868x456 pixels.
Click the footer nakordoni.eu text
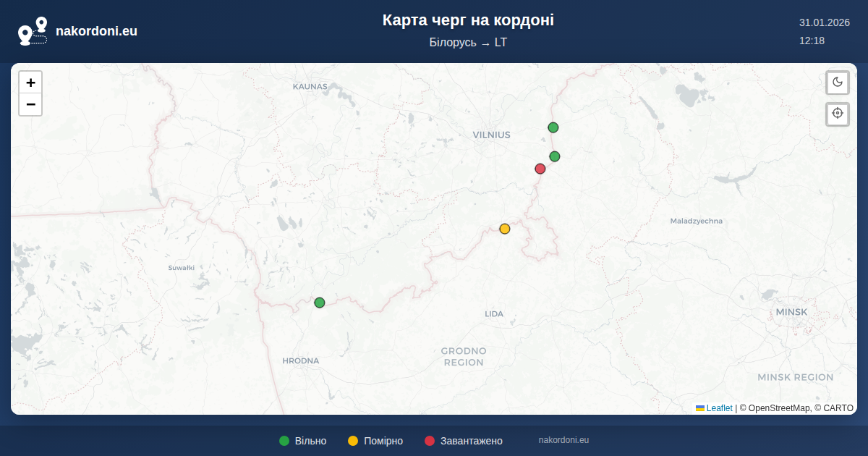coord(563,440)
